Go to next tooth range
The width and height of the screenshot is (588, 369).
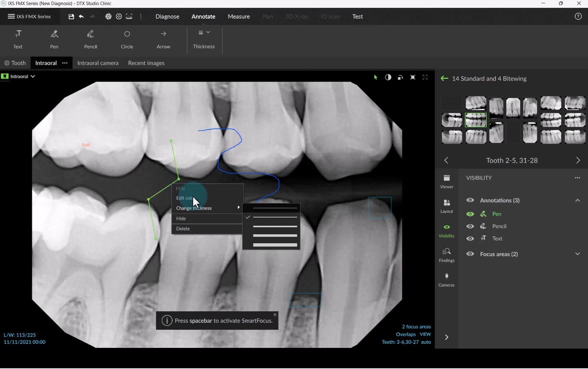[x=578, y=160]
